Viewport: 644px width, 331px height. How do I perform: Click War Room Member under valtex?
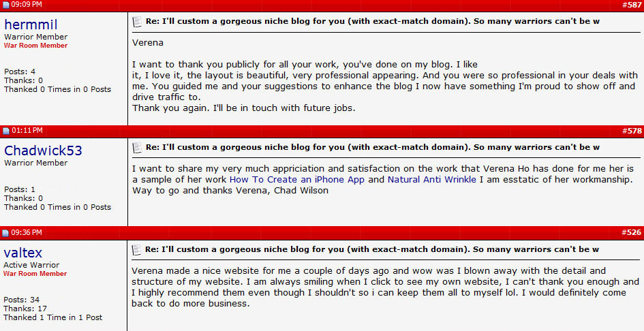coord(35,274)
